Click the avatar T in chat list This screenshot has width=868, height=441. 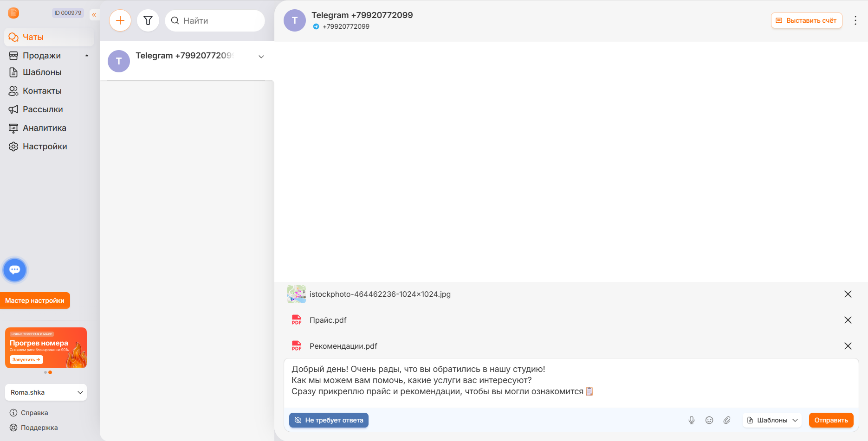(119, 61)
